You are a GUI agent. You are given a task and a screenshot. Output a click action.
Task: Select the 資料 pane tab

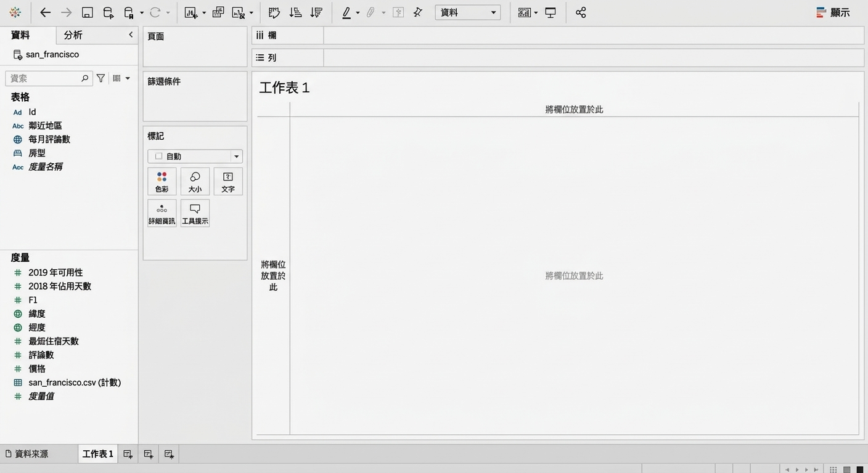[x=20, y=35]
